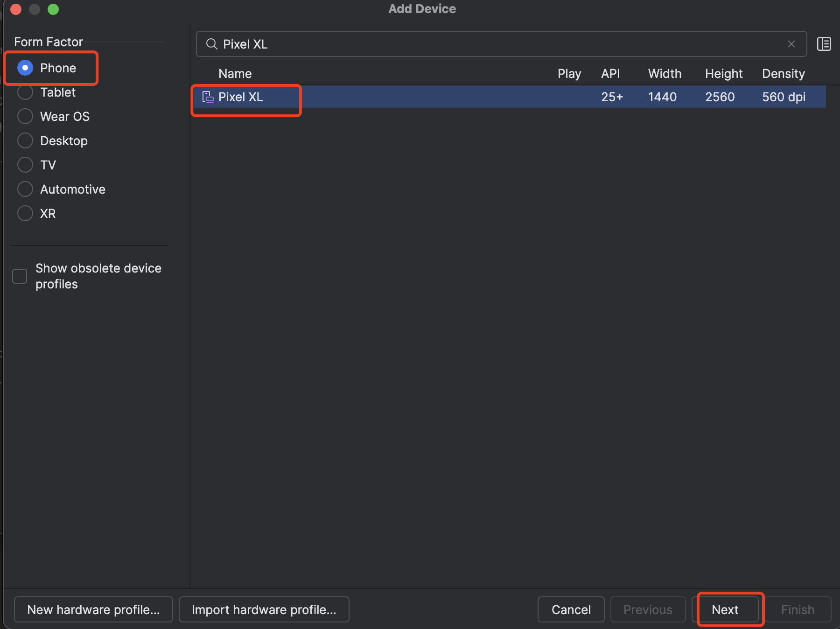
Task: Proceed with the Next button
Action: coord(725,609)
